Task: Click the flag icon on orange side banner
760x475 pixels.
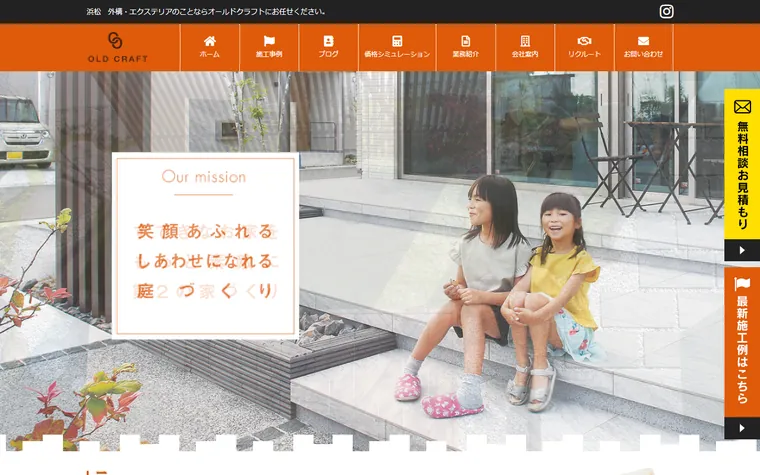Action: pyautogui.click(x=742, y=284)
